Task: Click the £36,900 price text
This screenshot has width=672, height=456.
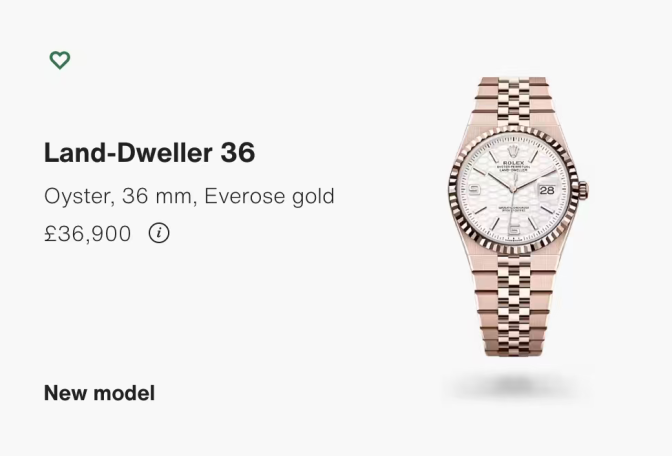Action: (87, 234)
